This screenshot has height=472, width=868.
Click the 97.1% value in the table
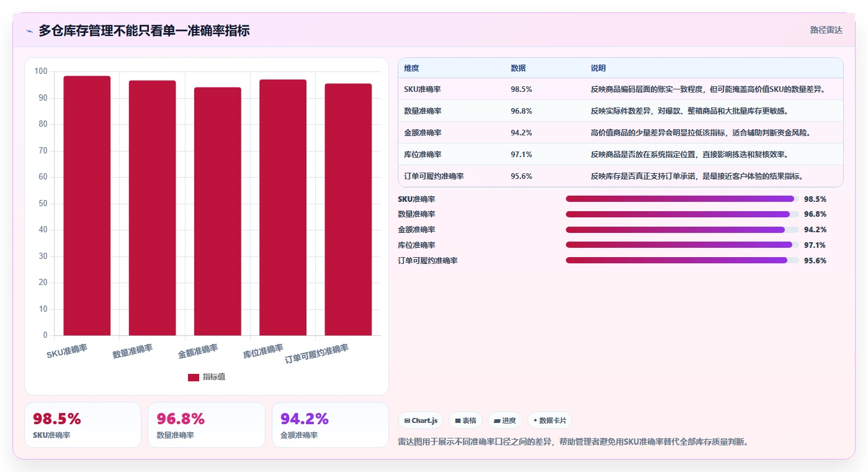pyautogui.click(x=521, y=155)
